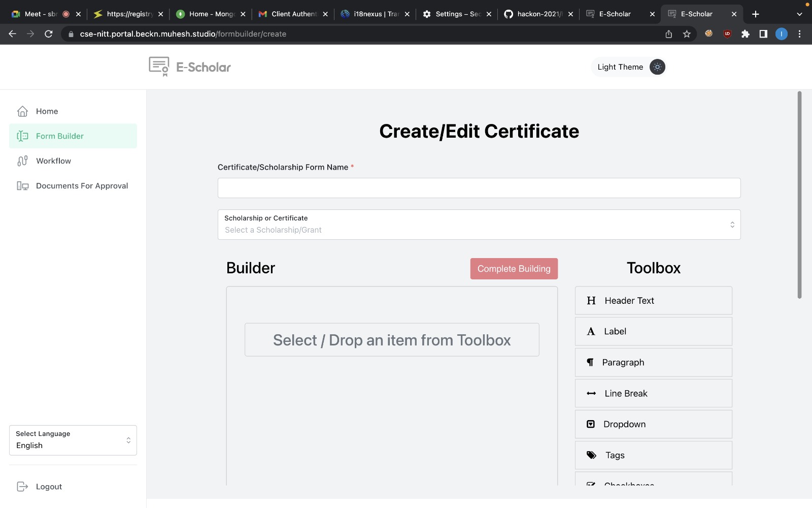Screen dimensions: 812x508
Task: Click the Home house icon
Action: [x=22, y=111]
